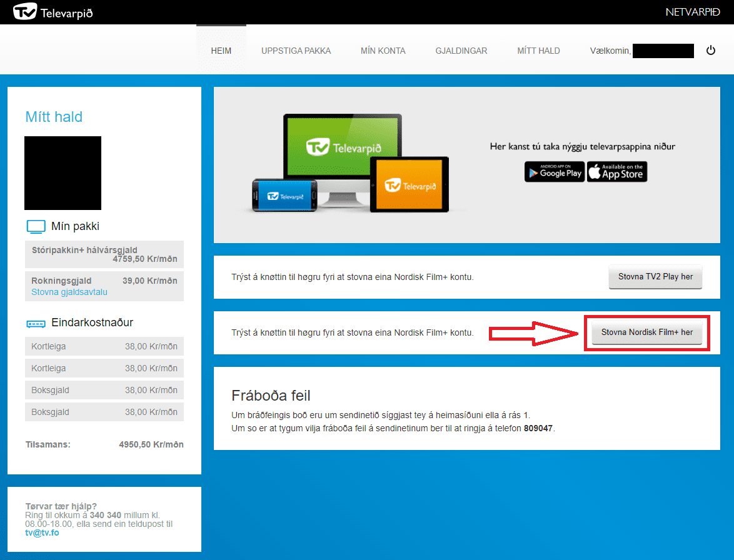Click the box icon beside Eindarkostnaður
Viewport: 734px width, 560px height.
click(36, 324)
